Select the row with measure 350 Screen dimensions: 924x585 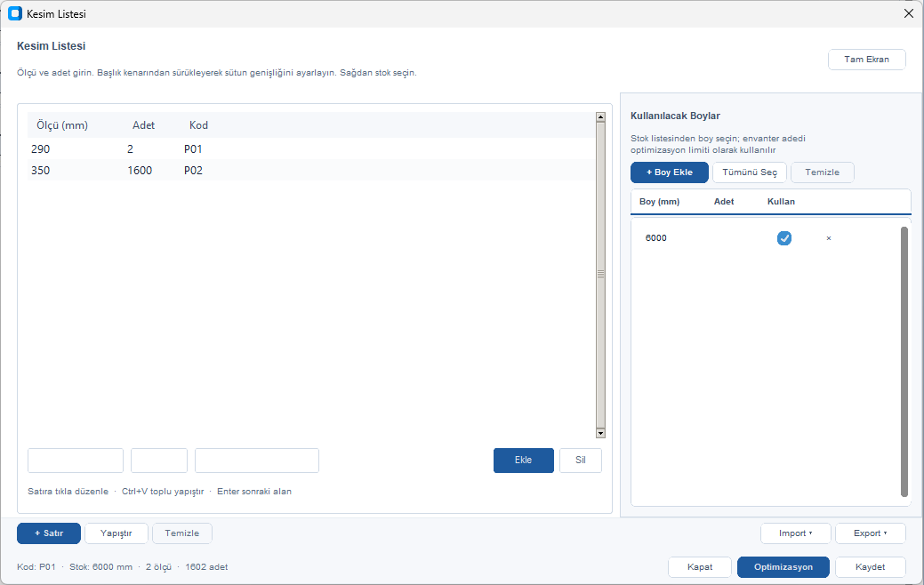311,171
